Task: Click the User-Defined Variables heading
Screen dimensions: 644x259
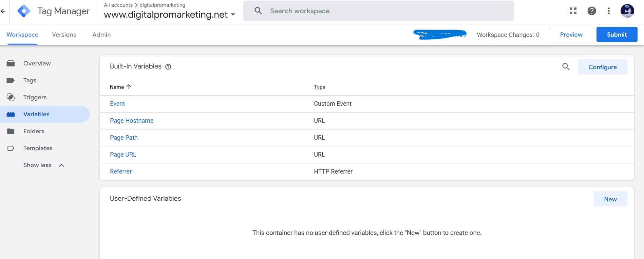Action: 146,199
